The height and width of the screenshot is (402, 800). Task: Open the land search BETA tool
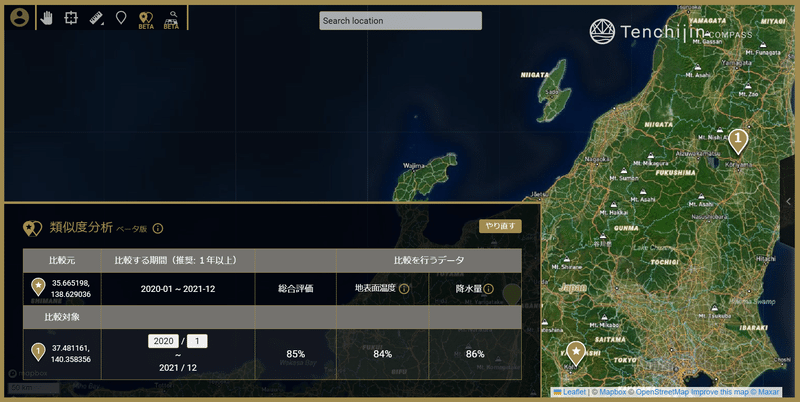[171, 20]
